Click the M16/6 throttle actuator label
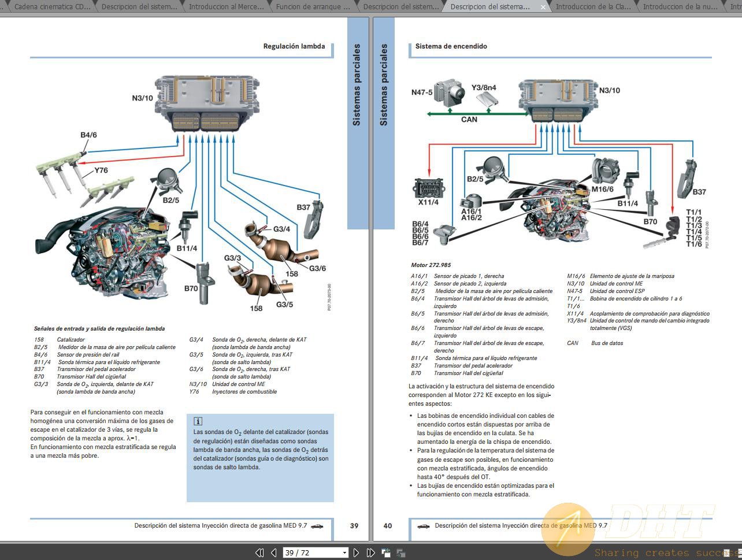The width and height of the screenshot is (742, 560). pyautogui.click(x=603, y=190)
